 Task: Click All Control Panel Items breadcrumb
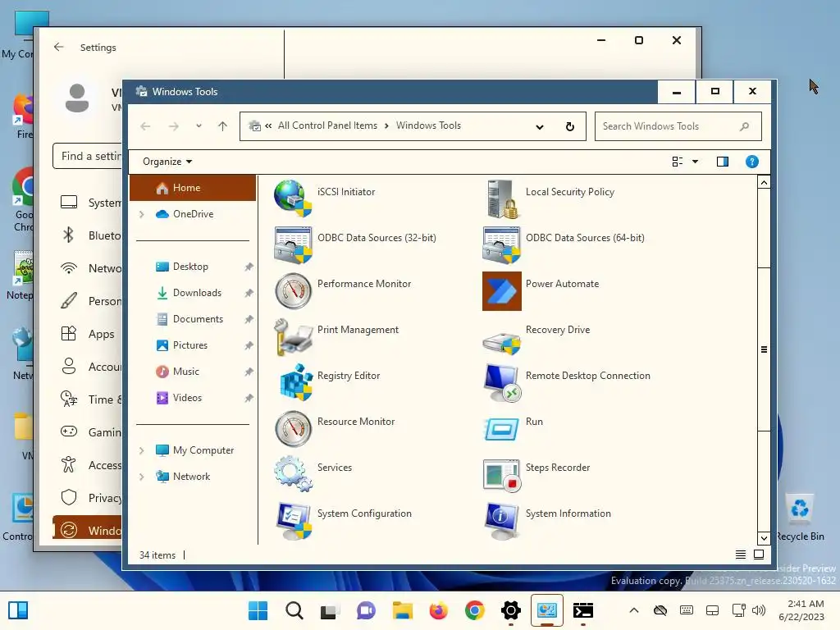(x=327, y=126)
